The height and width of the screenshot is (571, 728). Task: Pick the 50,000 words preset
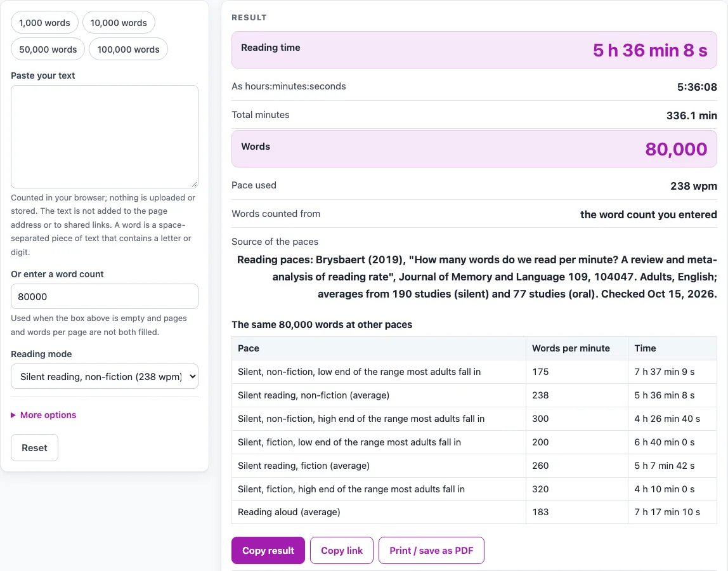point(48,49)
